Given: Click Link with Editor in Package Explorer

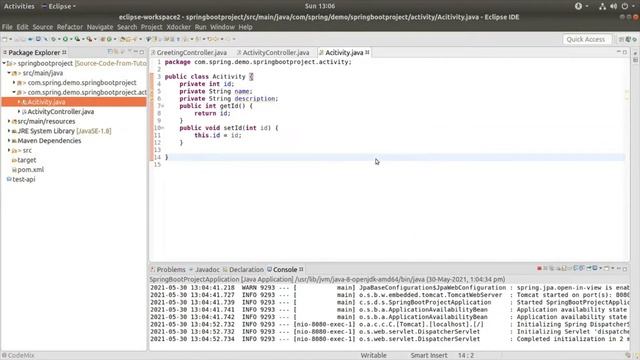Looking at the screenshot, I should [116, 52].
